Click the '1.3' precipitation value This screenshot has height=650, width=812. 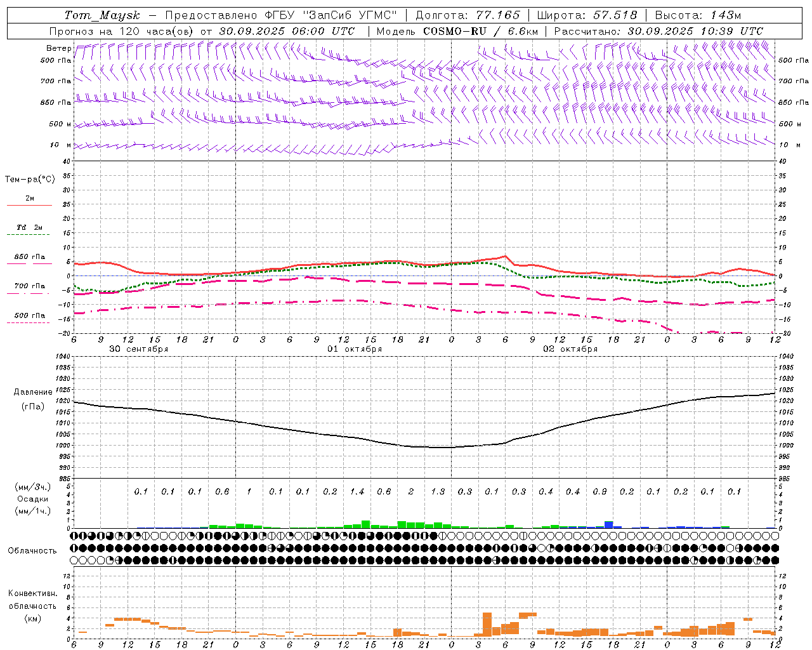tap(438, 491)
